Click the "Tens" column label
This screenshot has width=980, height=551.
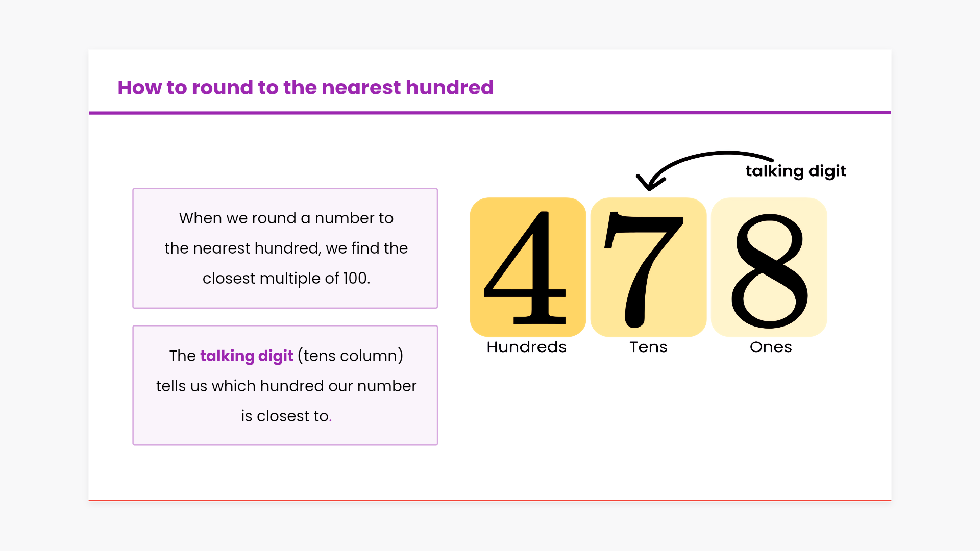[x=648, y=347]
